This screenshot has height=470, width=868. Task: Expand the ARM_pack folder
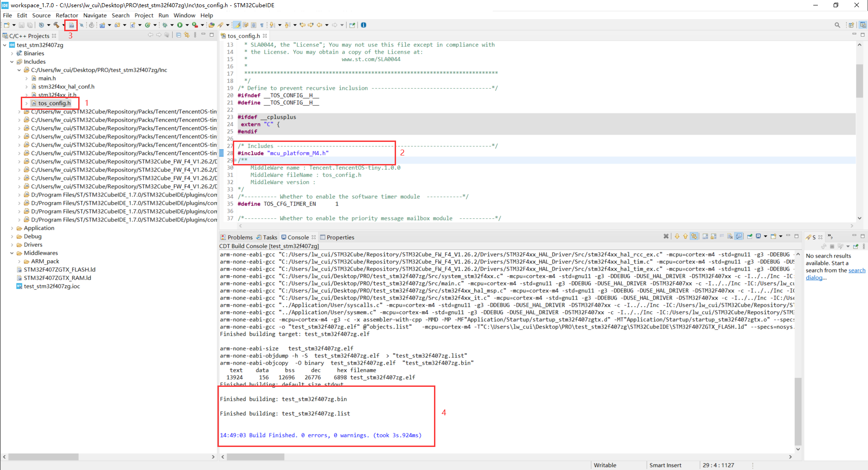[x=19, y=261]
